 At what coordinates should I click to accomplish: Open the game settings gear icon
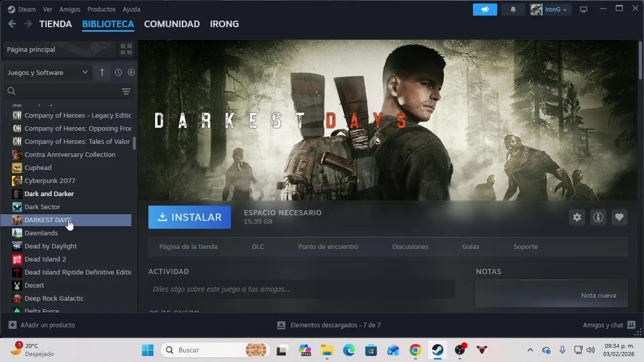pyautogui.click(x=577, y=217)
